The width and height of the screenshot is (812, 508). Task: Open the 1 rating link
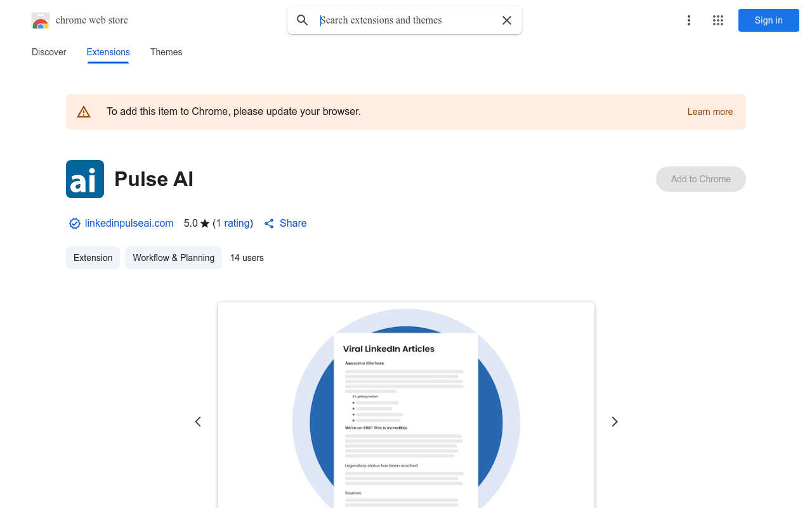coord(233,224)
